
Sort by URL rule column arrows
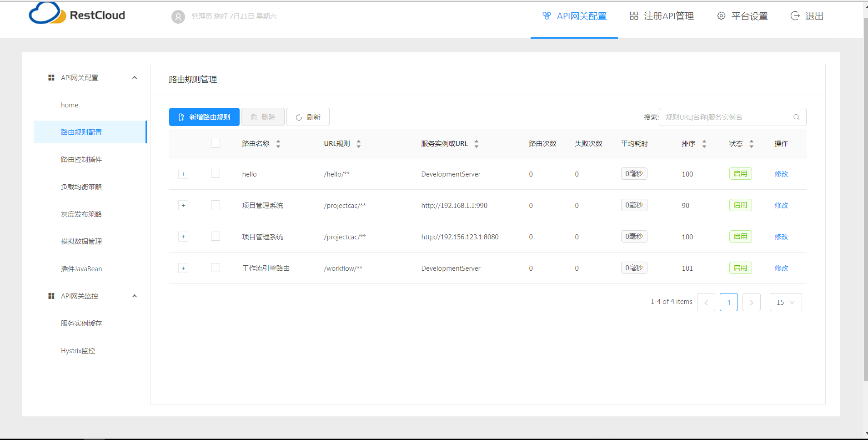pyautogui.click(x=359, y=144)
